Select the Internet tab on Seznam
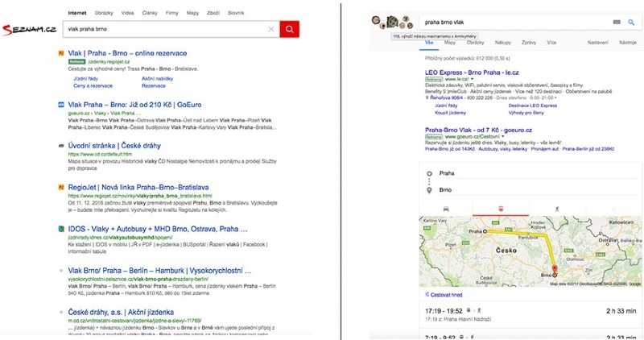The image size is (644, 340). click(x=77, y=13)
